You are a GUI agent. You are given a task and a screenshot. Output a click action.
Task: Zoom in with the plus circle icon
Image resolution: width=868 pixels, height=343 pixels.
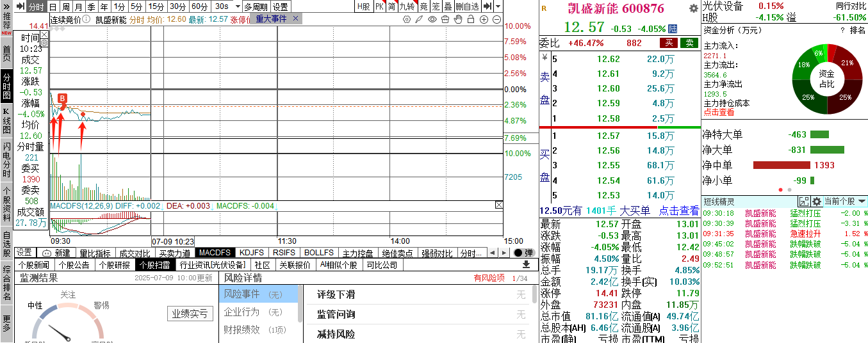[x=484, y=20]
